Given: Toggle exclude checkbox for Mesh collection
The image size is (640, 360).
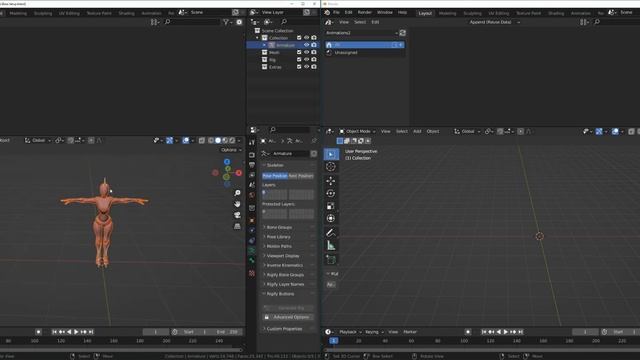Looking at the screenshot, I should click(299, 52).
